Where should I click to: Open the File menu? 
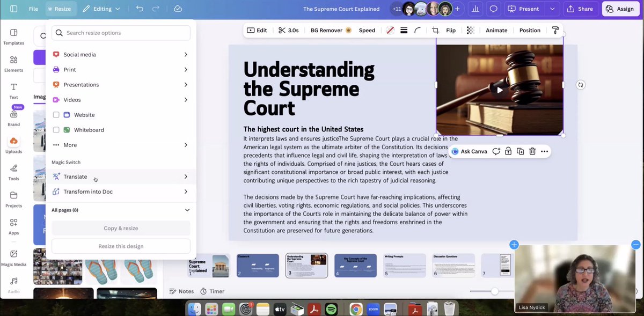33,9
